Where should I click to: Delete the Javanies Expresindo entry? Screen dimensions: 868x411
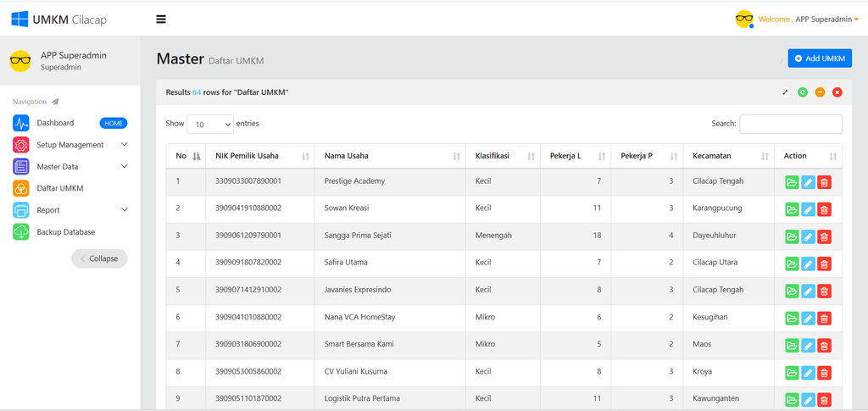click(824, 291)
